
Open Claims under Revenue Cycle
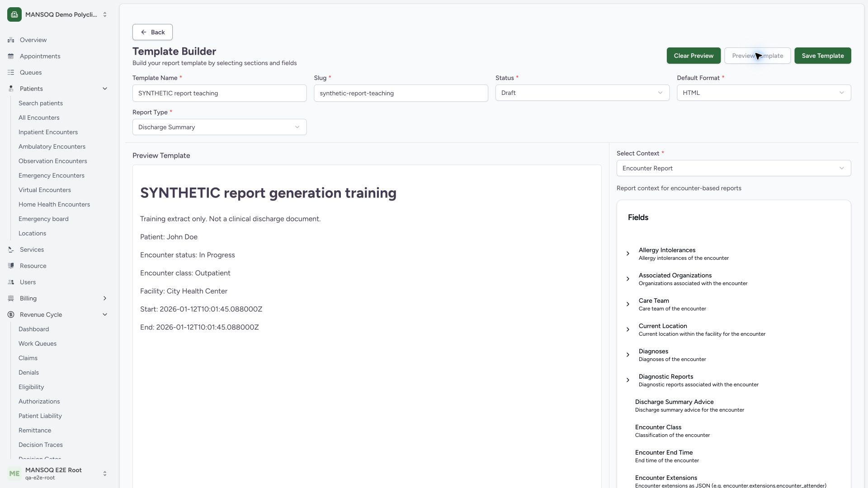(x=28, y=358)
